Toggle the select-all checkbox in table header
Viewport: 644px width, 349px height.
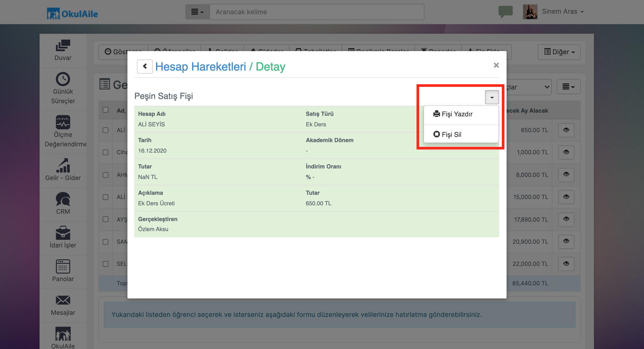[x=106, y=110]
